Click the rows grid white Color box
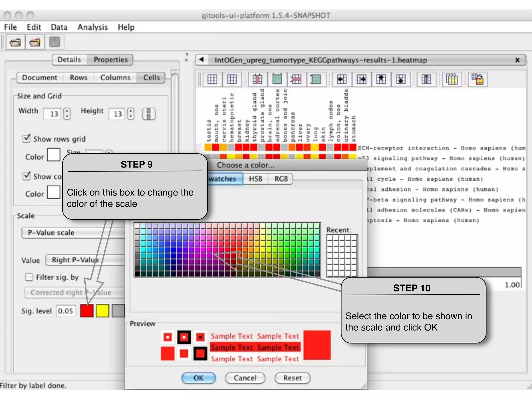The image size is (532, 399). pos(54,155)
